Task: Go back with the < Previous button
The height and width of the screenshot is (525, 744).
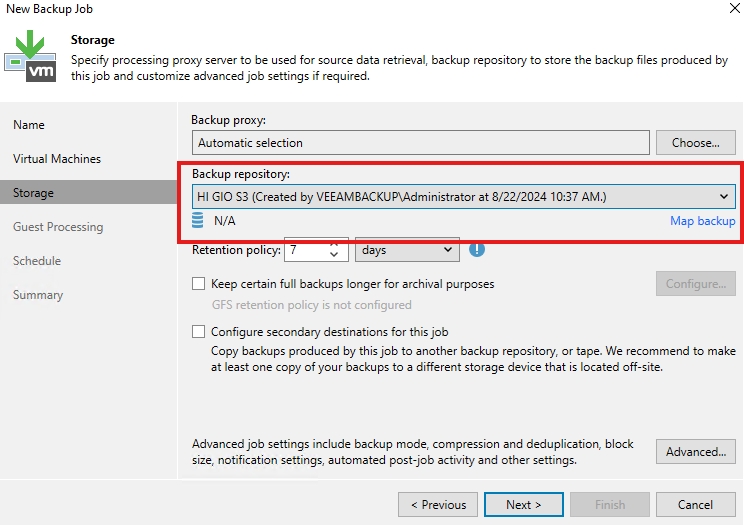Action: (x=437, y=505)
